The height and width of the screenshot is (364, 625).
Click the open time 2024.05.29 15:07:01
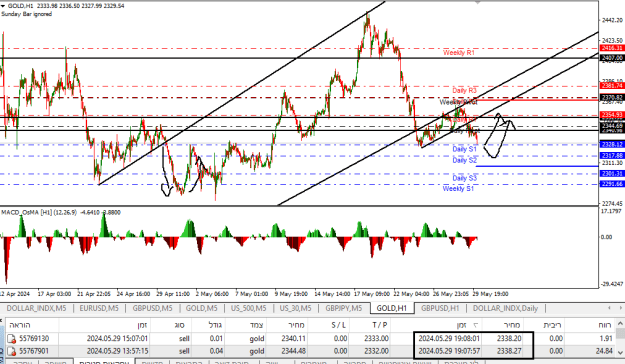[117, 339]
